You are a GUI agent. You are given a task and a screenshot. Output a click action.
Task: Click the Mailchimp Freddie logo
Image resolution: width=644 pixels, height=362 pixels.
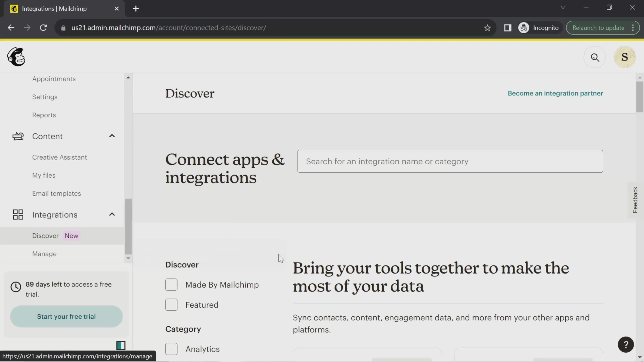point(16,57)
